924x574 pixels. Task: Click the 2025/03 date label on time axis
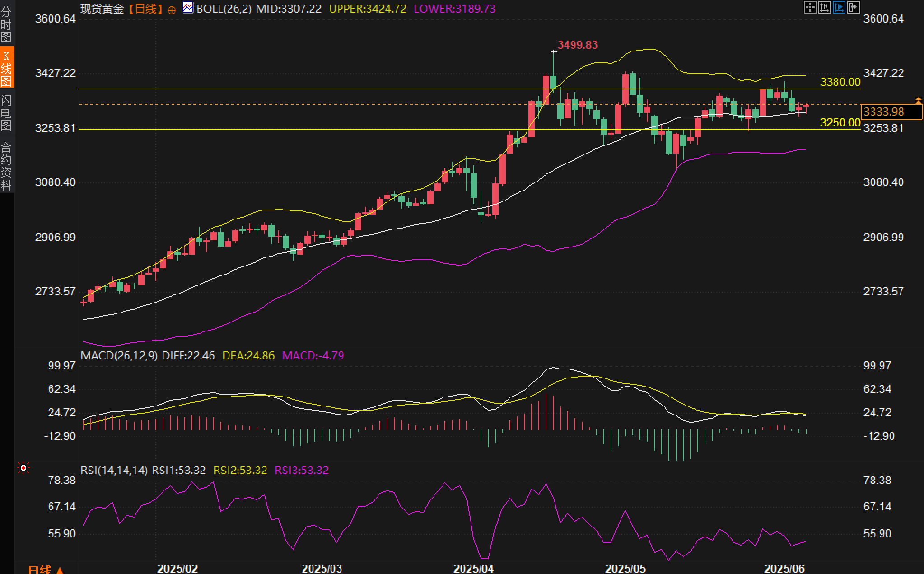(x=322, y=569)
